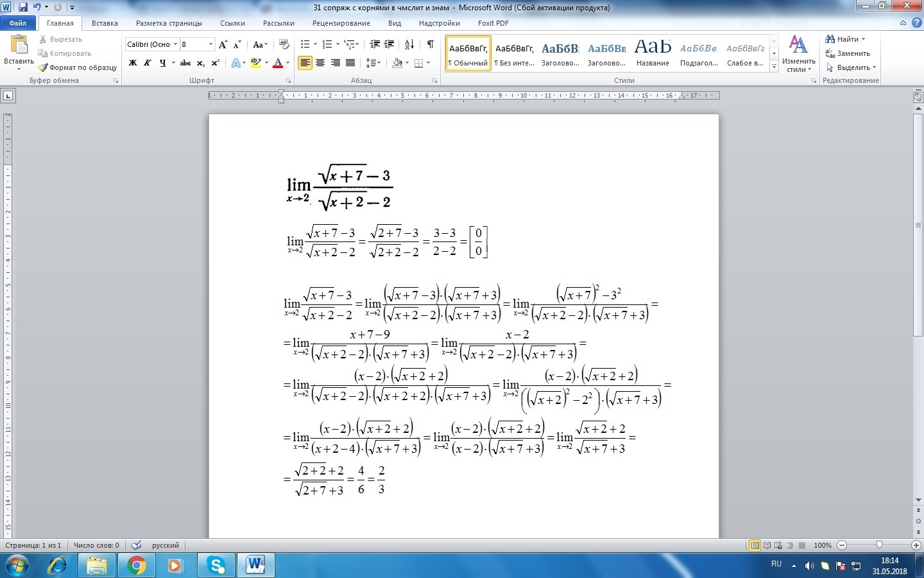The image size is (924, 578).
Task: Click the Страница: 1 из 1 page indicator
Action: [x=33, y=545]
